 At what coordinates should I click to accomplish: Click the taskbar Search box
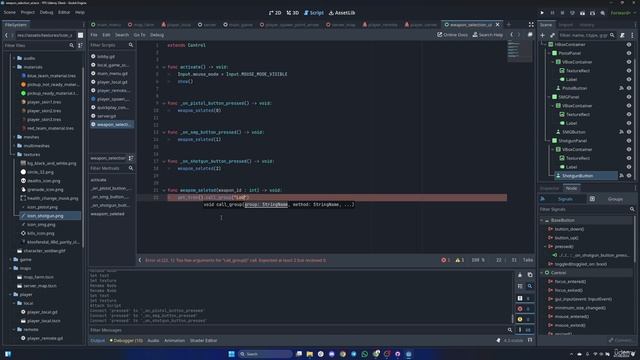[x=265, y=354]
